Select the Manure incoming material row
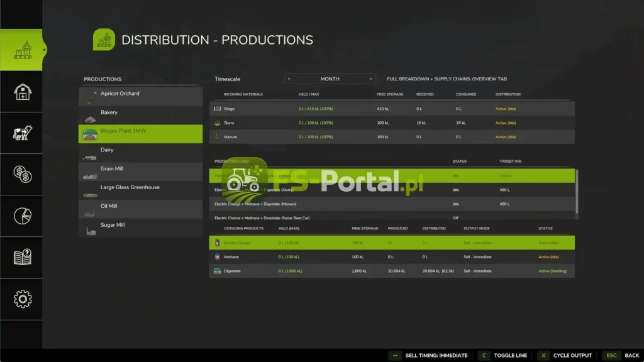Image resolution: width=644 pixels, height=362 pixels. tap(392, 136)
